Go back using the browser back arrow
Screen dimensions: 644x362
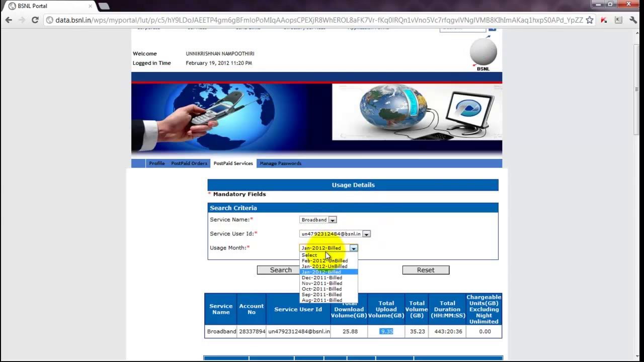[x=8, y=20]
